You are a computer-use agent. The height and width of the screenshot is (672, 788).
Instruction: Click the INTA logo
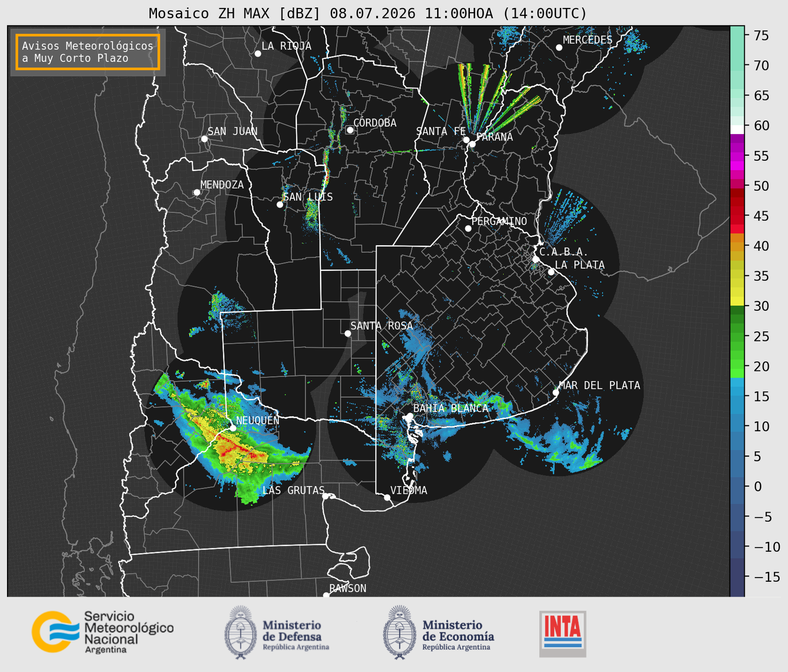563,634
